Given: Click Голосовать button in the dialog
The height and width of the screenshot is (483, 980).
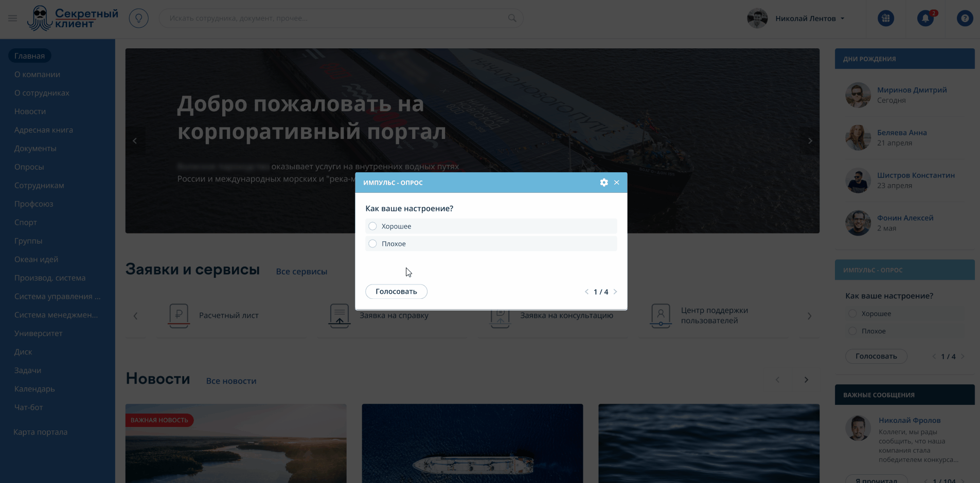Looking at the screenshot, I should [396, 292].
